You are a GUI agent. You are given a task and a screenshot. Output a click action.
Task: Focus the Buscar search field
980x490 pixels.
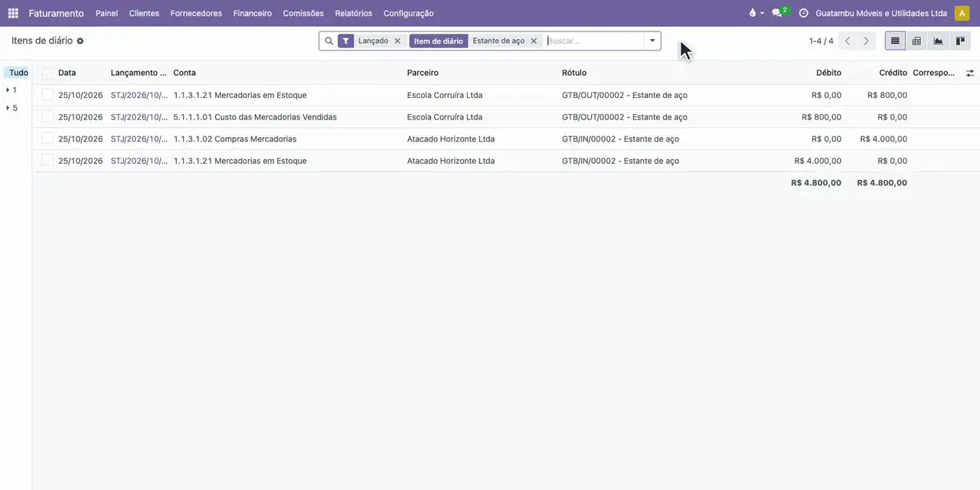595,41
